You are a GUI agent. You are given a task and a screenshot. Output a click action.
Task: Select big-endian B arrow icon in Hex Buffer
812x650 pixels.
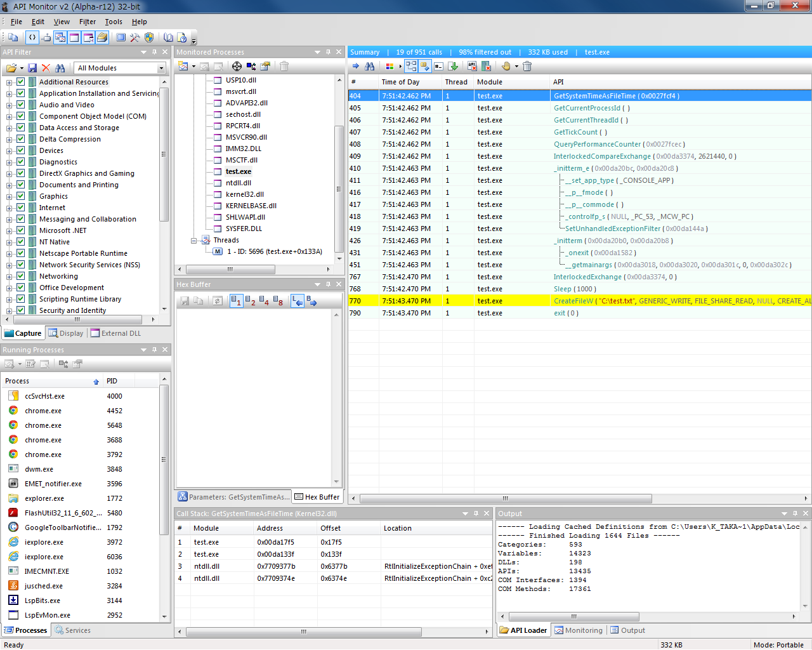pos(311,301)
